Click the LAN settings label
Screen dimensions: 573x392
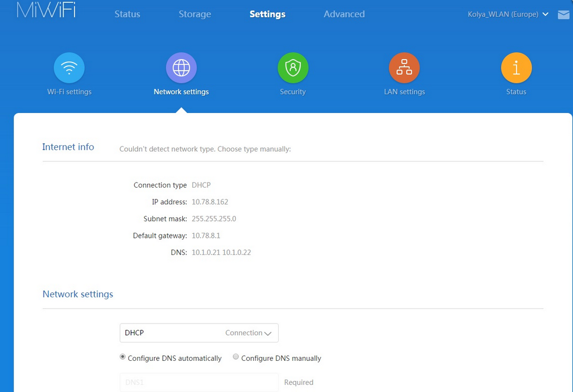[404, 92]
